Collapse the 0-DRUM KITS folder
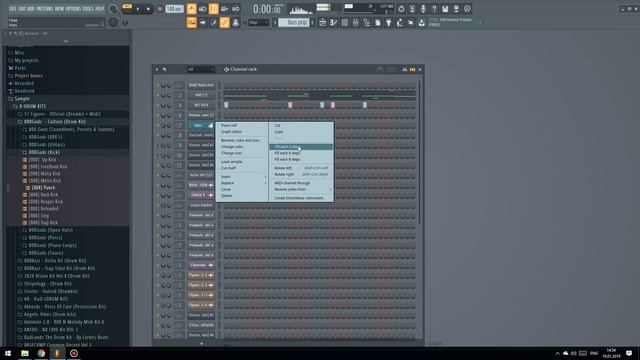Screen dimensions: 640x360 point(32,106)
